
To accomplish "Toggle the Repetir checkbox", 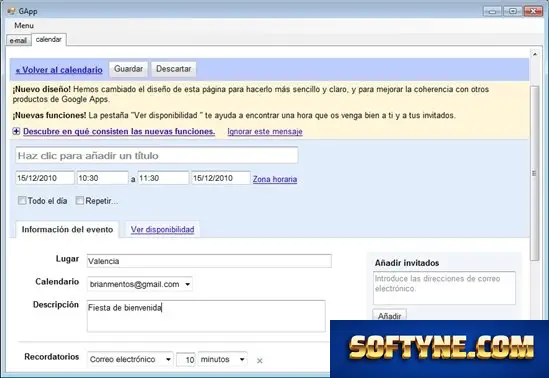I will [80, 201].
